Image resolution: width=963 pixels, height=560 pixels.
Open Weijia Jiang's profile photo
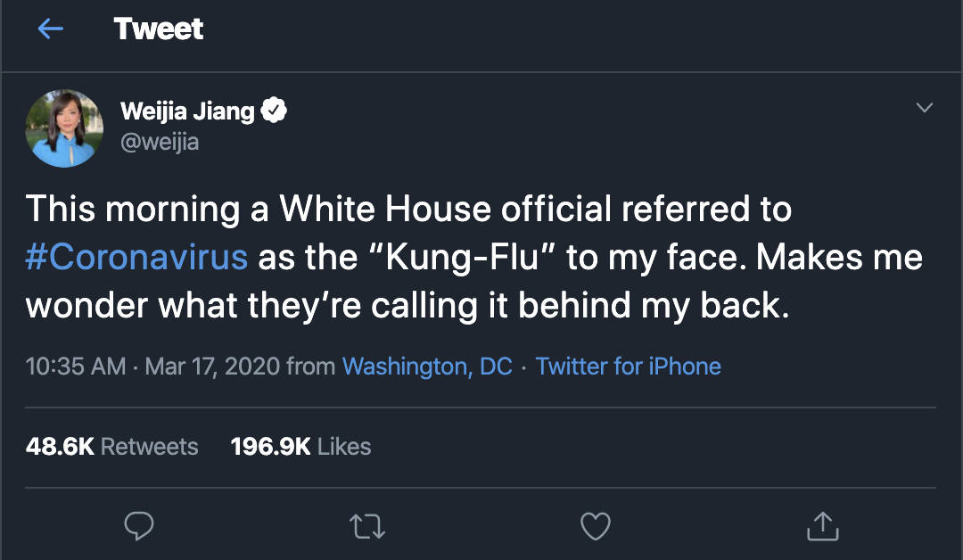(64, 128)
